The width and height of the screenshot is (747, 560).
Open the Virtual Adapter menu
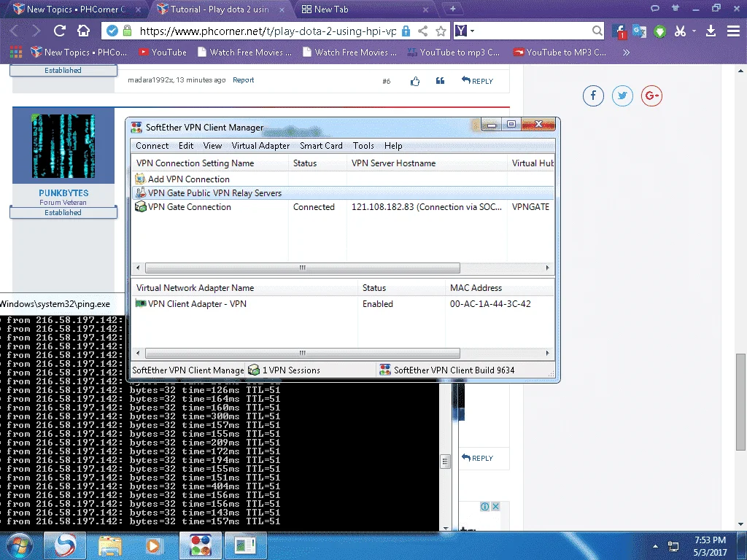260,146
